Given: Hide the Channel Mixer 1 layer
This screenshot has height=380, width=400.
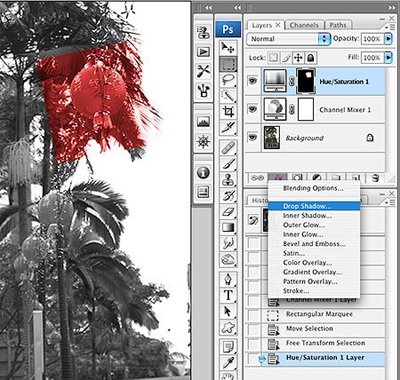Looking at the screenshot, I should 253,109.
